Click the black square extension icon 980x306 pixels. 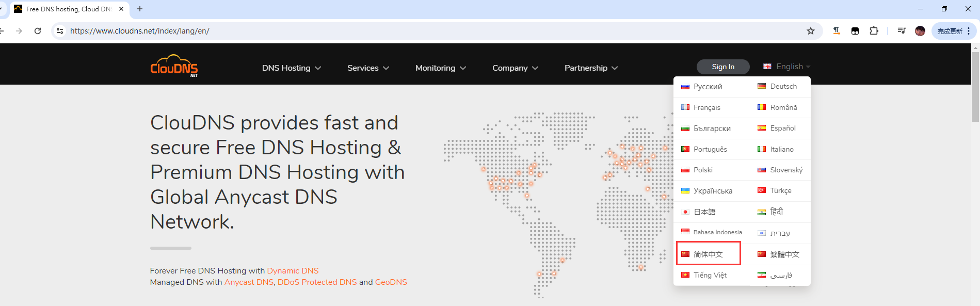point(855,31)
